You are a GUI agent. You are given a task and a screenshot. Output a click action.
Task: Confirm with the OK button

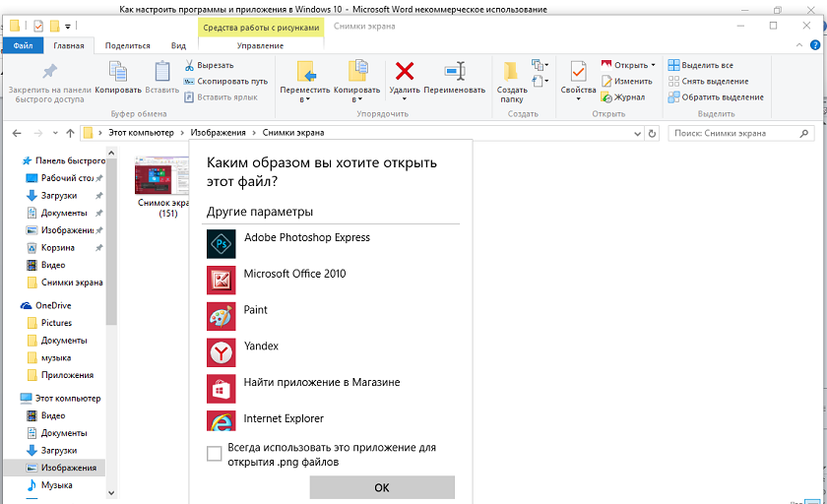click(382, 487)
